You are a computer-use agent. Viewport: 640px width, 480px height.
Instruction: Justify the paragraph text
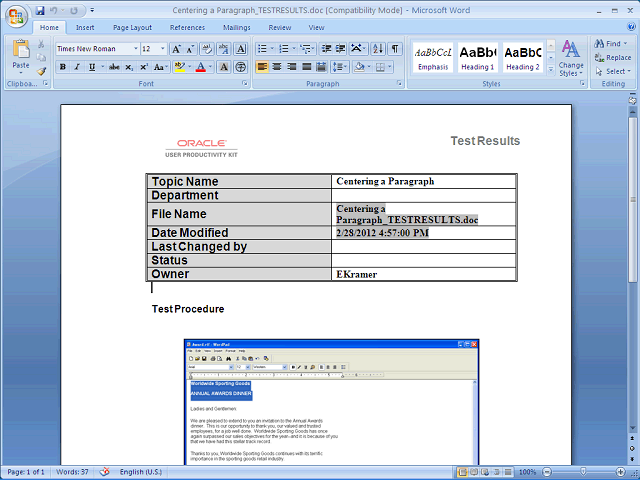pos(307,67)
